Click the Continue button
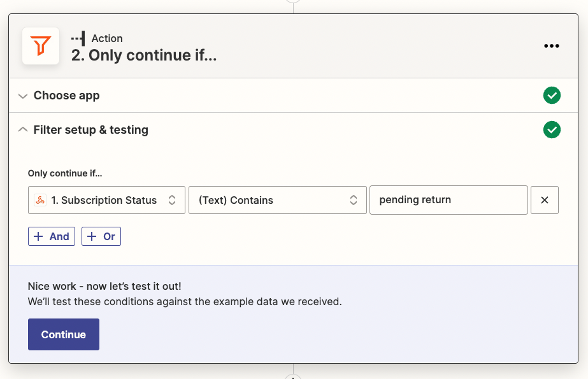Image resolution: width=588 pixels, height=379 pixels. [x=64, y=334]
